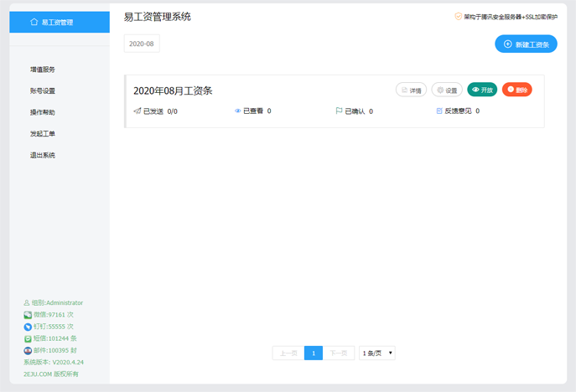Click the shield icon by SSL notice
This screenshot has width=576, height=392.
(x=459, y=16)
